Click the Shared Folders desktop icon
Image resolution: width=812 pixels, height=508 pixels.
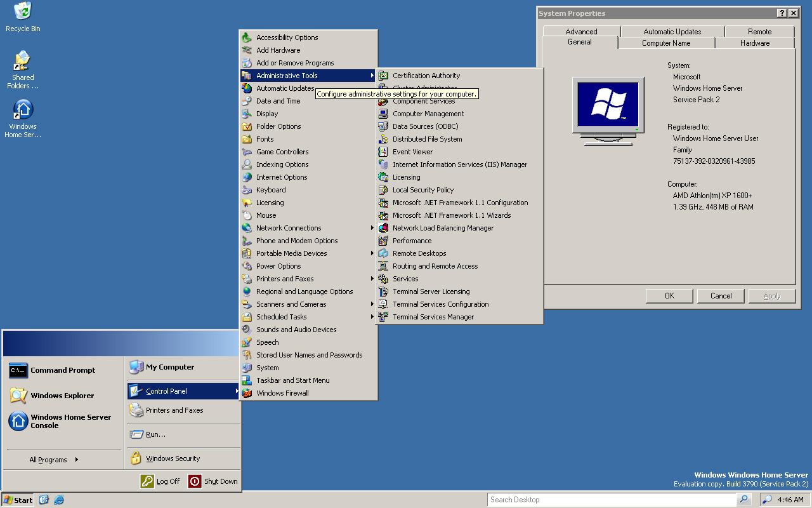click(x=23, y=62)
